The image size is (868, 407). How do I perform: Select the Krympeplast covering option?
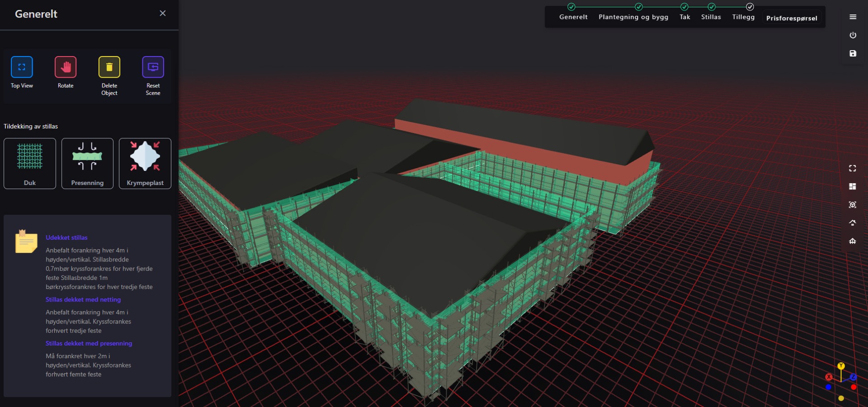click(145, 163)
